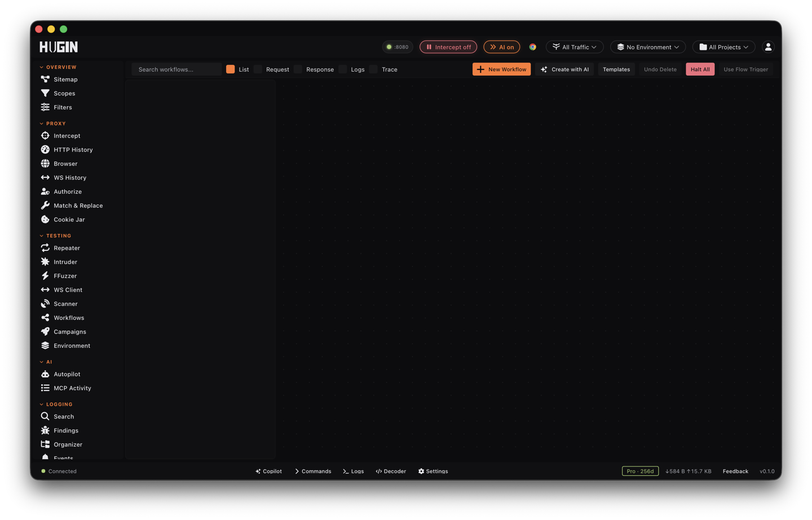
Task: Open the user account icon
Action: 768,47
